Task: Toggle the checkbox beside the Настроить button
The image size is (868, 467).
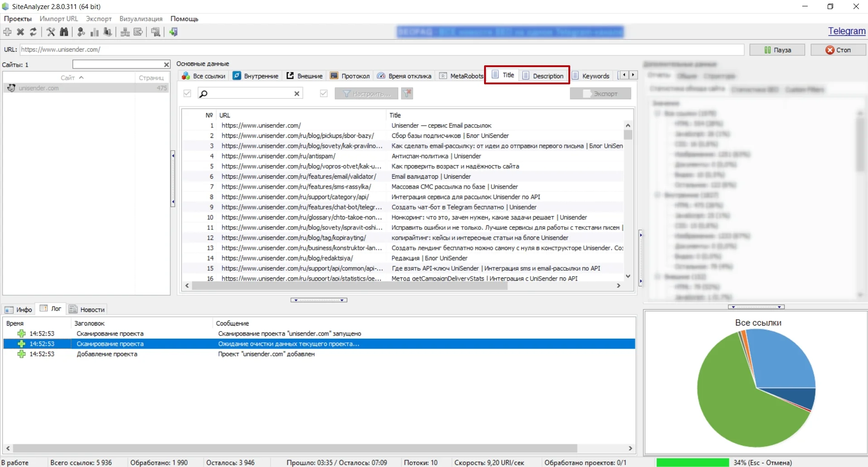Action: (x=324, y=93)
